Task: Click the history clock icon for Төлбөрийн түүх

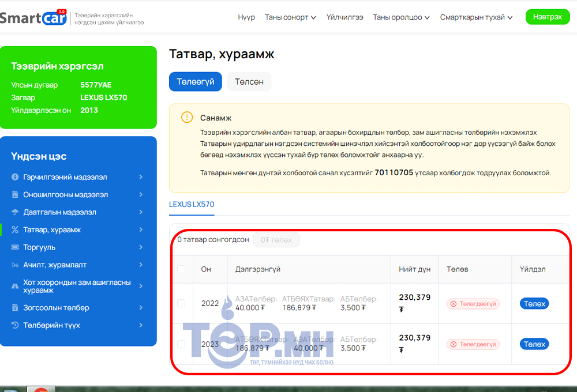Action: 15,325
